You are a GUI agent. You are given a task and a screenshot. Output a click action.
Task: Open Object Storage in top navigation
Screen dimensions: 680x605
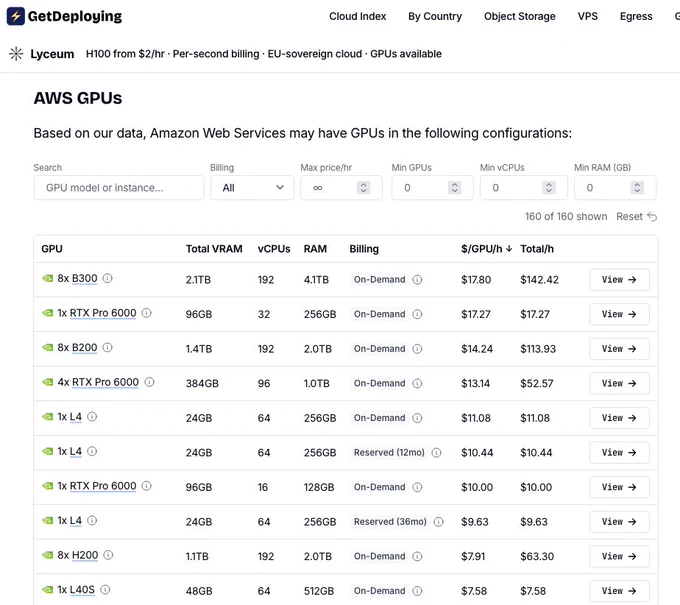pyautogui.click(x=520, y=16)
